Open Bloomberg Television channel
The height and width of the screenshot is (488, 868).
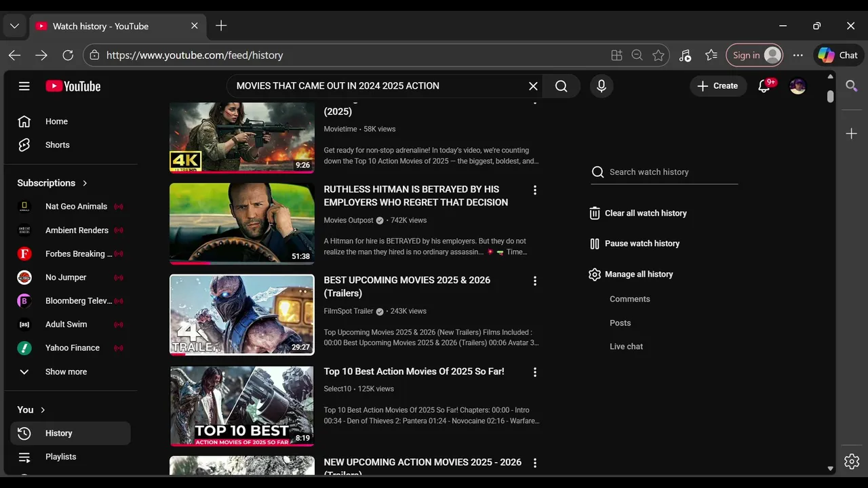point(71,301)
